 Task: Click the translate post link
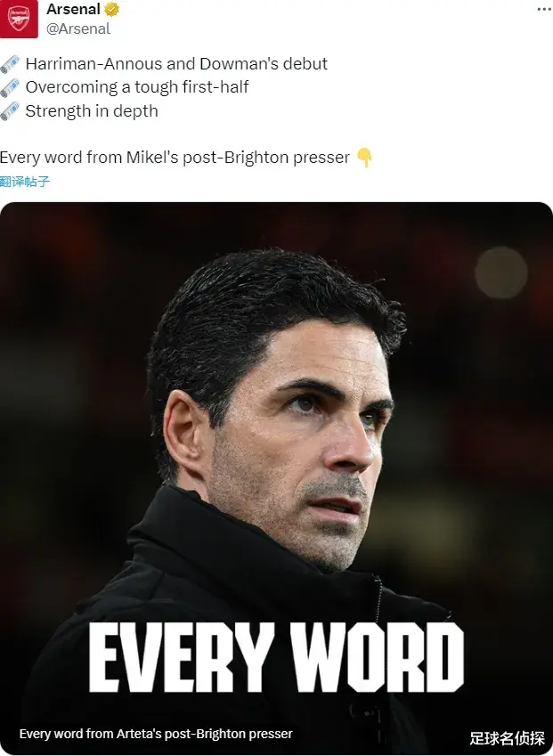[x=25, y=182]
